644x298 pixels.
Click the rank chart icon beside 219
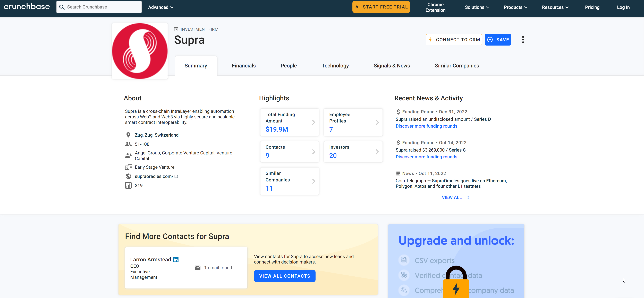[128, 185]
